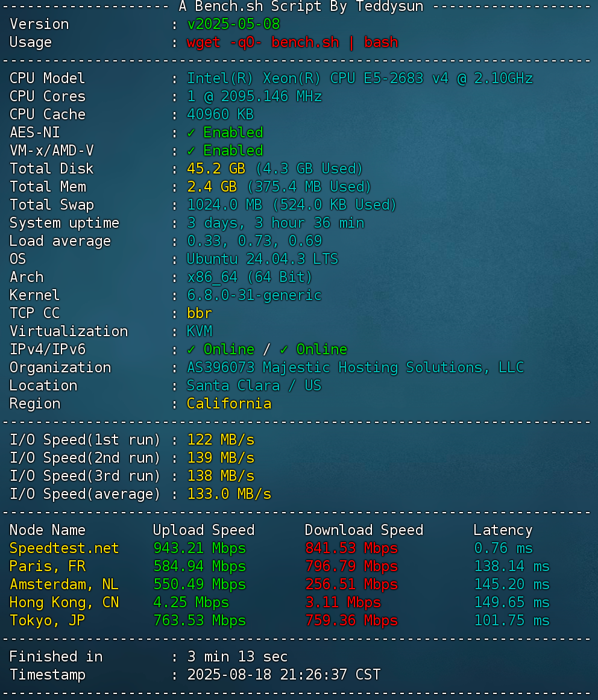Click Speedtest.net download speed 841.53 Mbps
Screen dimensions: 598x700
coord(351,548)
